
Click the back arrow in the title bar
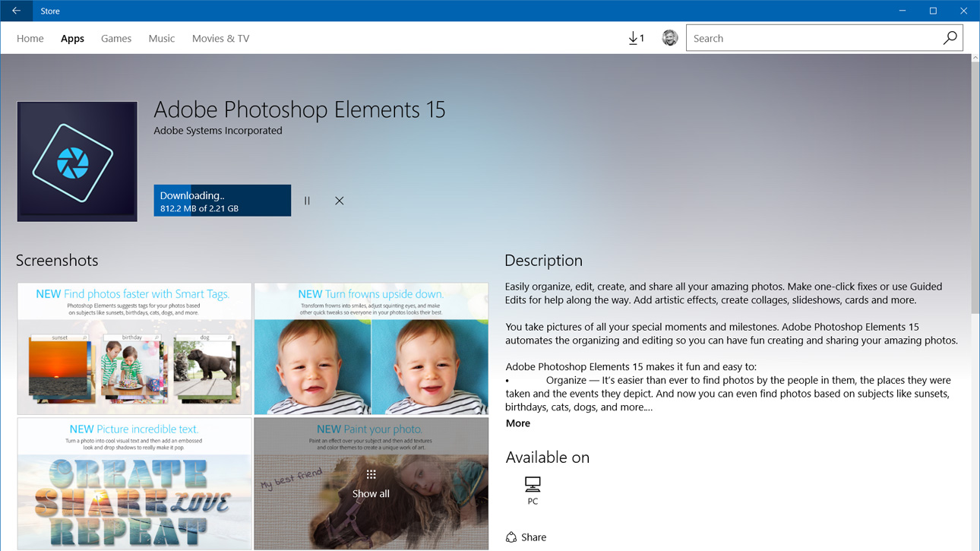(x=15, y=10)
